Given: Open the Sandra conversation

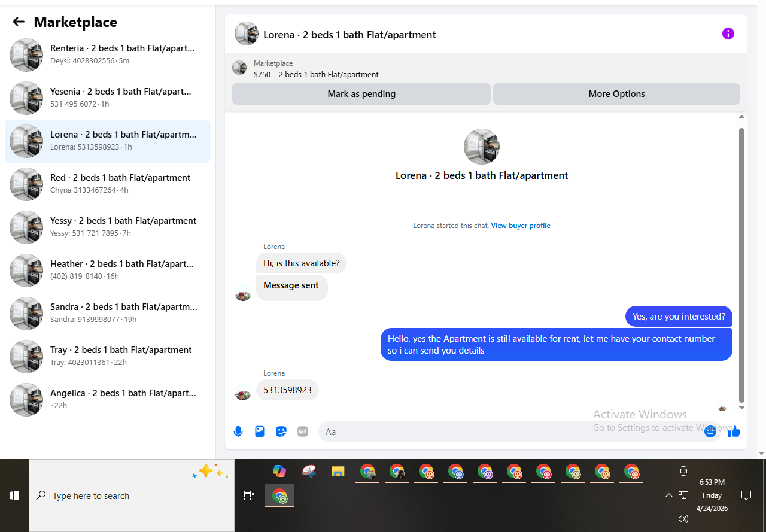Looking at the screenshot, I should pos(108,314).
